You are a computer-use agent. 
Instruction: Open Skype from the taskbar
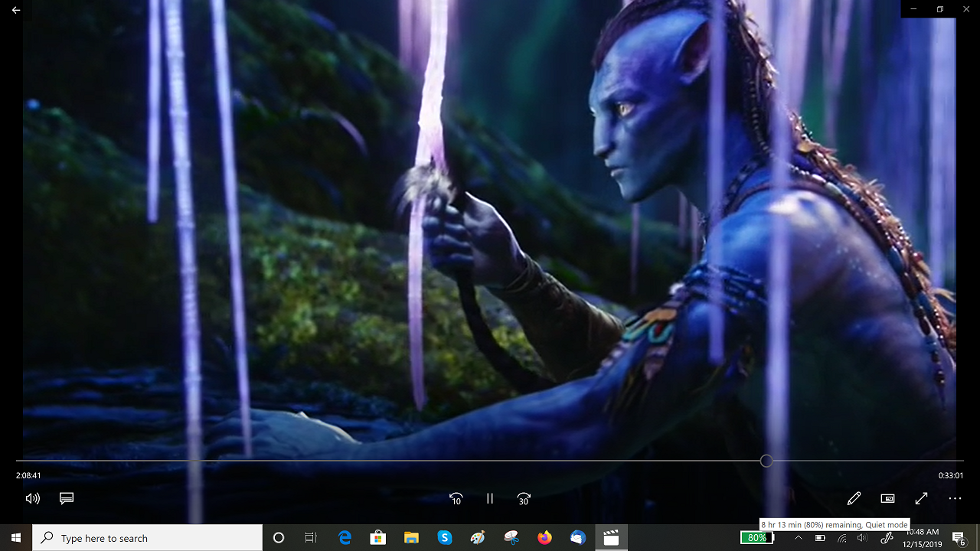pos(445,538)
